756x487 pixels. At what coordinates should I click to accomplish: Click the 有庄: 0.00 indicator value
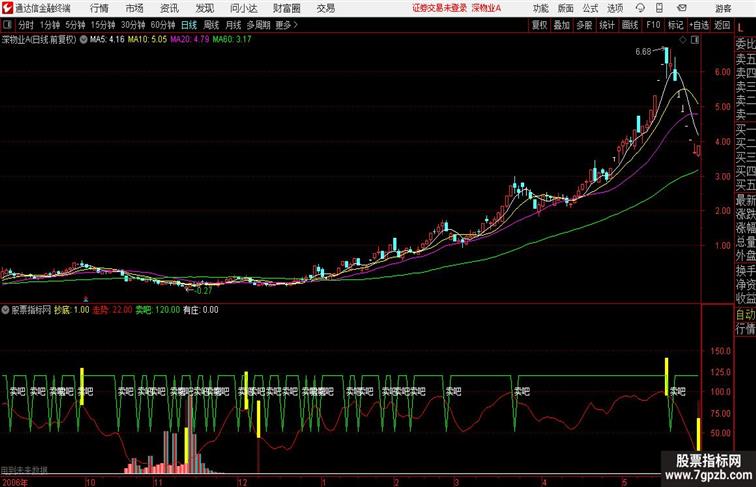tap(201, 310)
